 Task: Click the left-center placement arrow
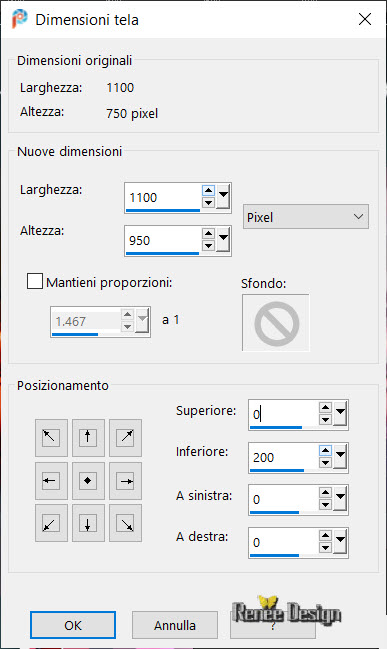pyautogui.click(x=51, y=481)
